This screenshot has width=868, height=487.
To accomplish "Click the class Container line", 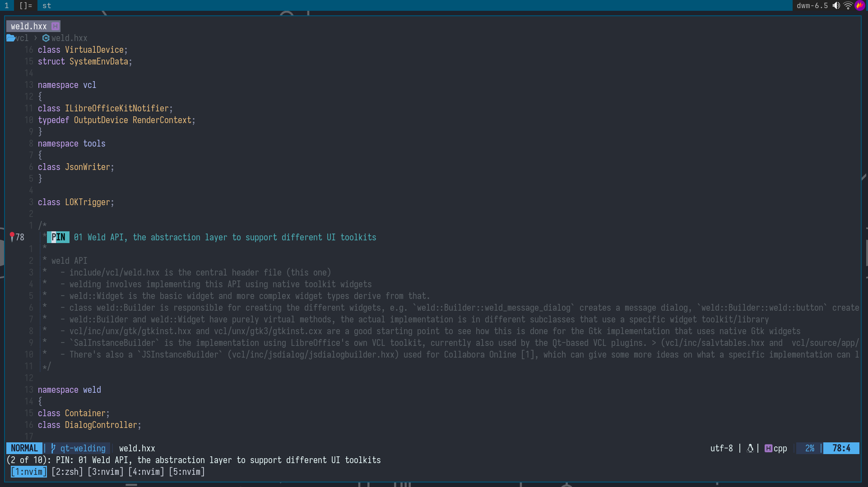I will tap(74, 413).
